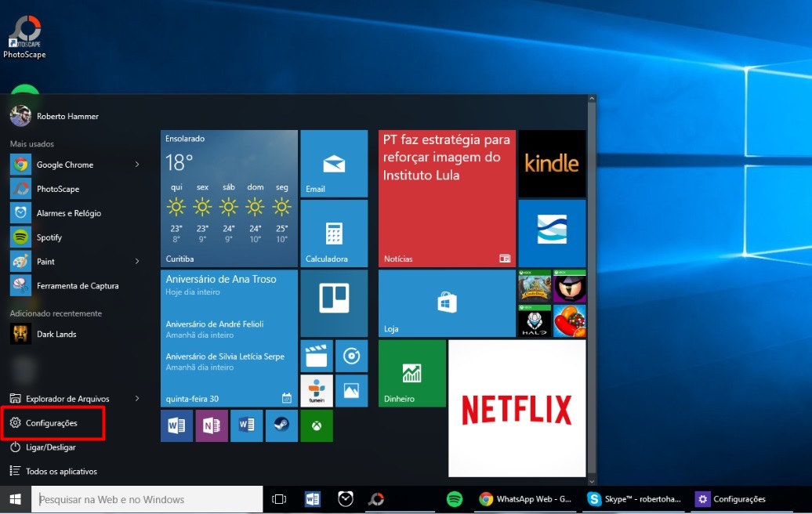The width and height of the screenshot is (812, 514).
Task: Switch to PhotoScape on the taskbar
Action: [x=376, y=500]
